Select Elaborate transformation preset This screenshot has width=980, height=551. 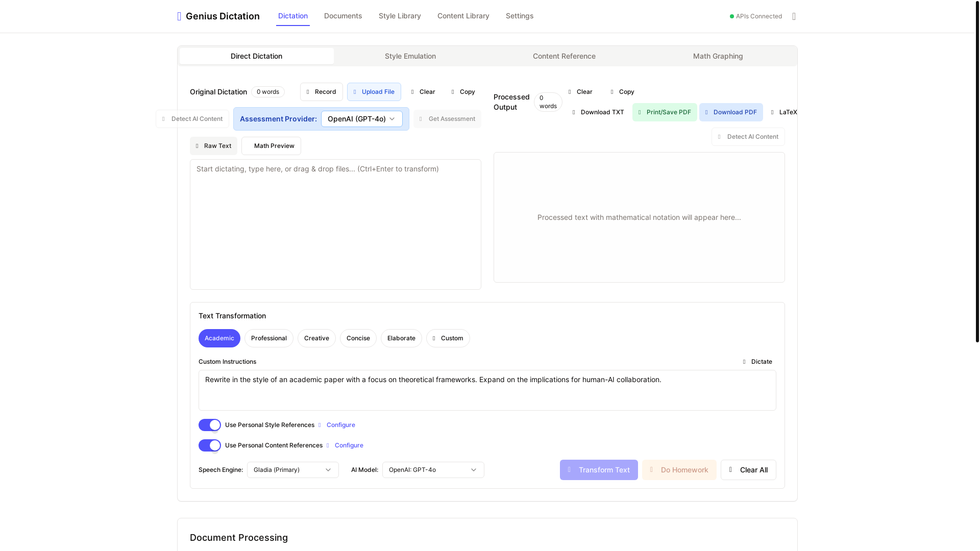[401, 338]
